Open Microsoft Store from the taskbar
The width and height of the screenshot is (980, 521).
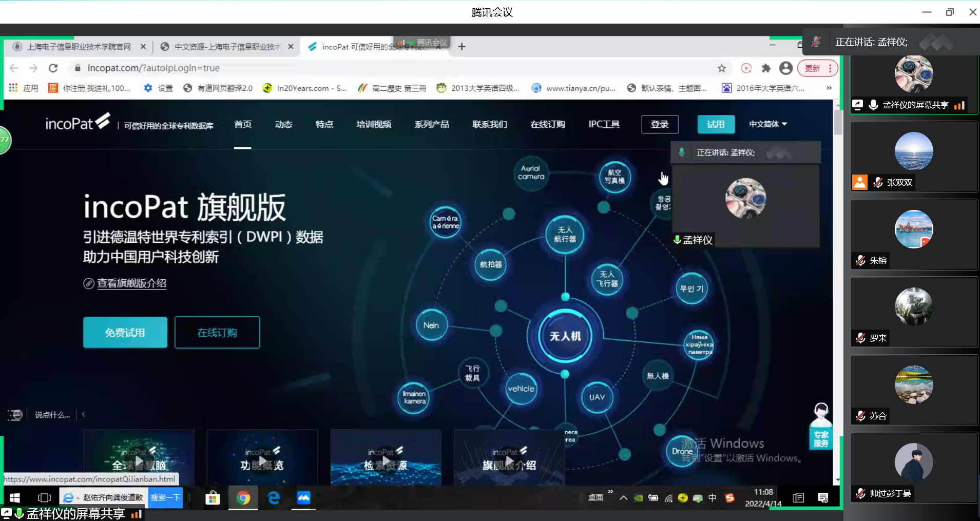tap(212, 498)
